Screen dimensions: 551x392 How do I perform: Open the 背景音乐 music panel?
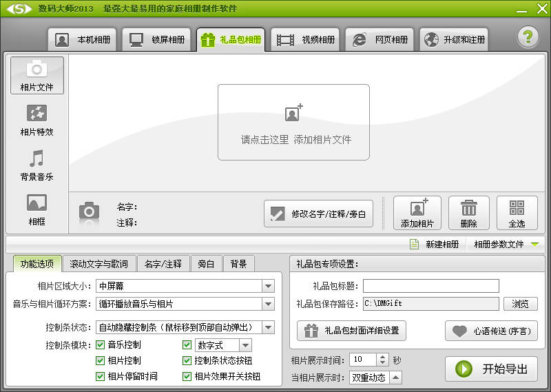click(37, 165)
